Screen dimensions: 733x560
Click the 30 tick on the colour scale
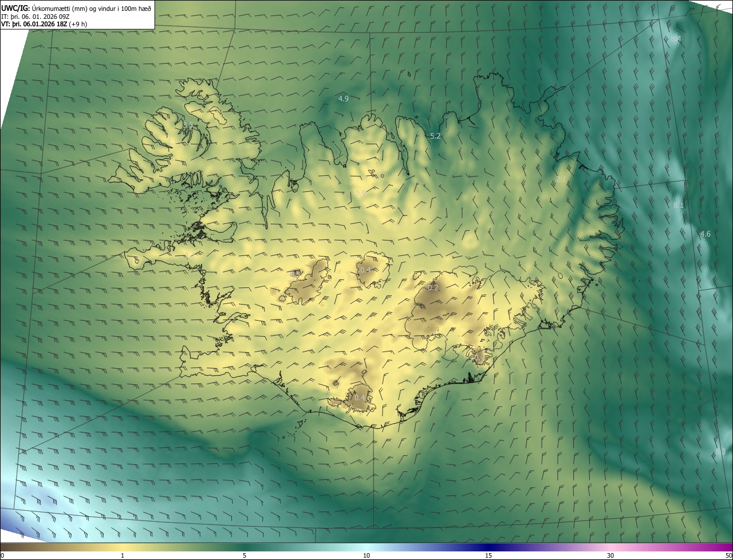coord(610,555)
